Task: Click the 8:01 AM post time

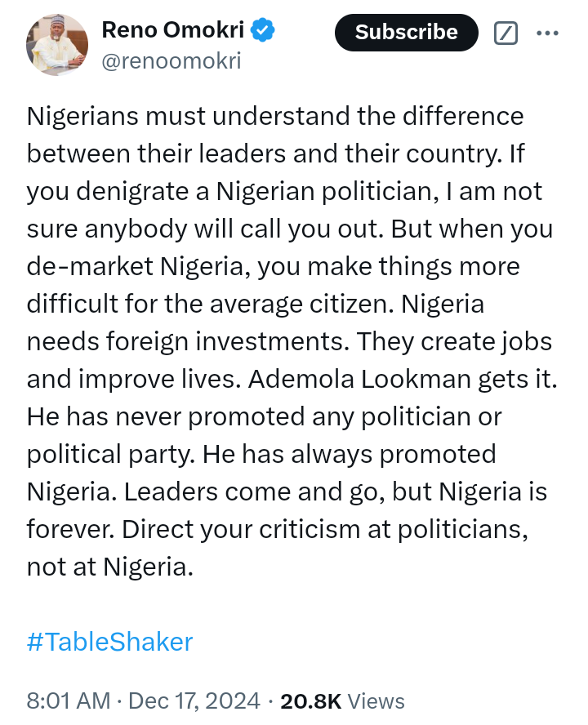Action: coord(69,701)
